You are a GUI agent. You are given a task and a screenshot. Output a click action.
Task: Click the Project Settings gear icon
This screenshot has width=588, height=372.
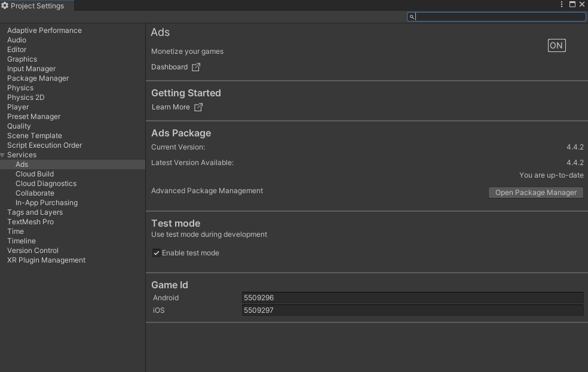tap(5, 5)
